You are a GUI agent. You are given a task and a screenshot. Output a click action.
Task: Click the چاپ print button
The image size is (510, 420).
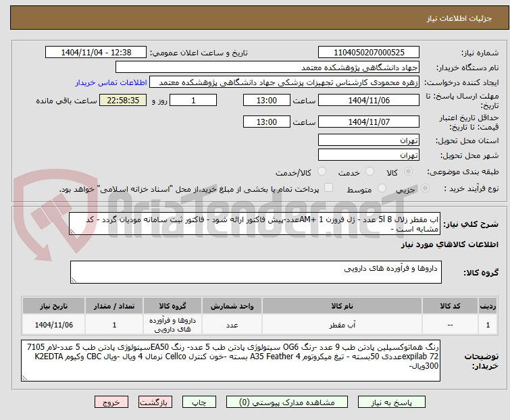(199, 402)
